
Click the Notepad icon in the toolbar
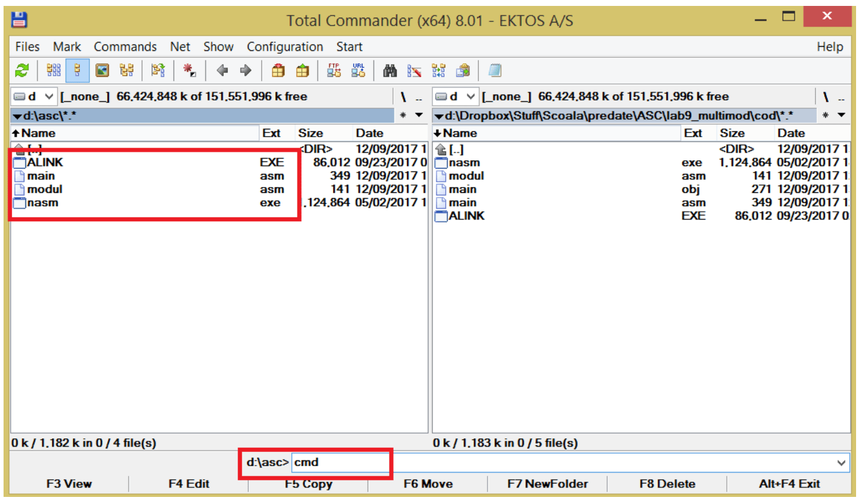tap(495, 71)
